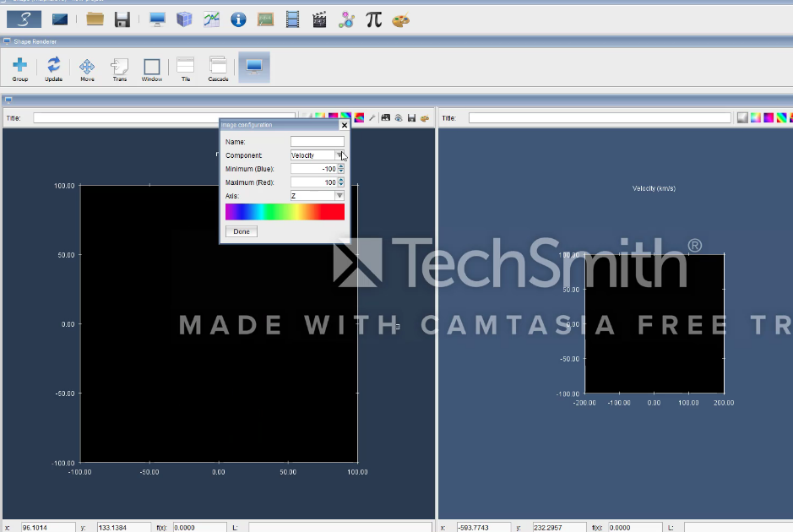Open the molecule nodes module icon
793x532 pixels.
[x=346, y=19]
